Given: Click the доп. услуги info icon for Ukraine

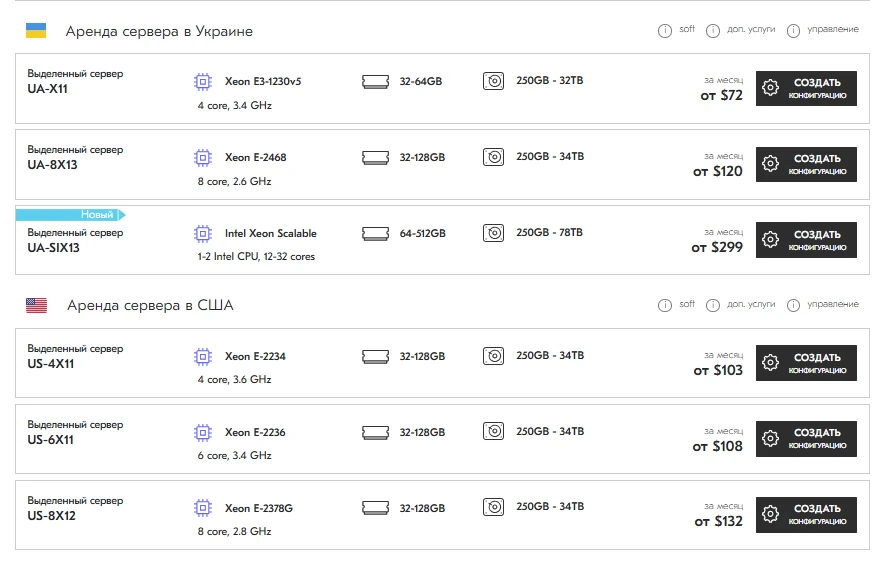Looking at the screenshot, I should [x=713, y=31].
